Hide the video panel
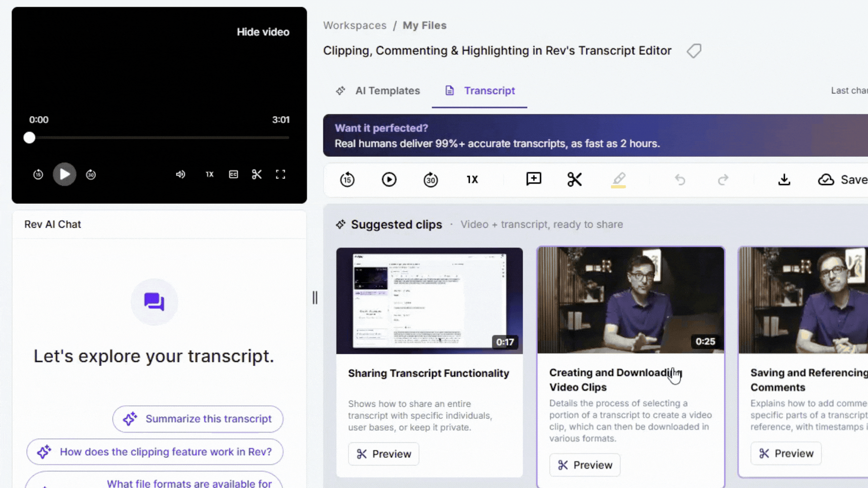Screen dimensions: 868x488 263,32
